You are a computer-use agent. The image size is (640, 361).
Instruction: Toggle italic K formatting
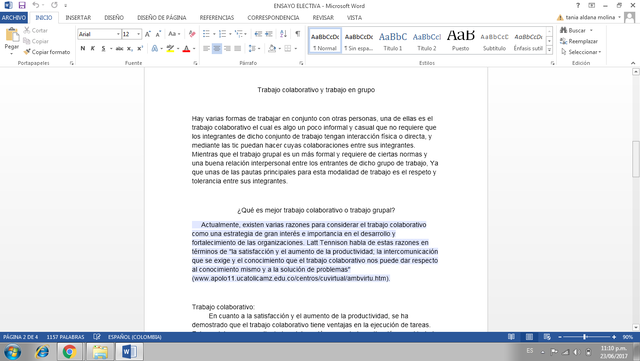[x=93, y=49]
